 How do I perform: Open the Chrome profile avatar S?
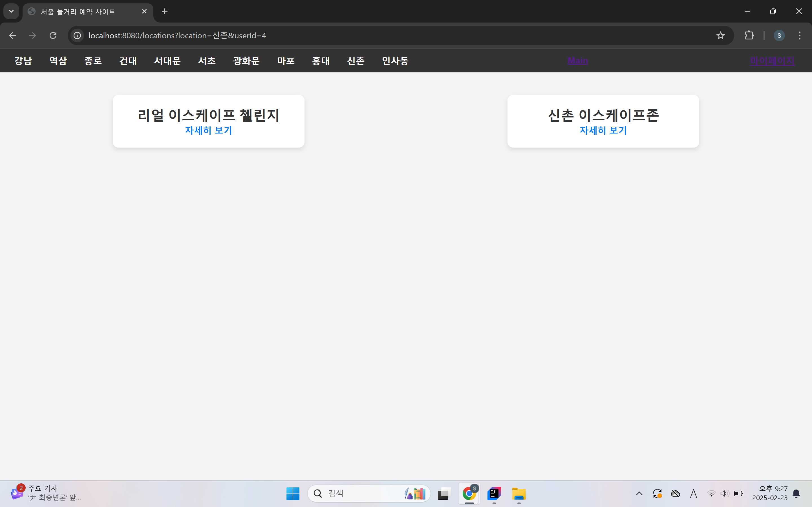[779, 35]
